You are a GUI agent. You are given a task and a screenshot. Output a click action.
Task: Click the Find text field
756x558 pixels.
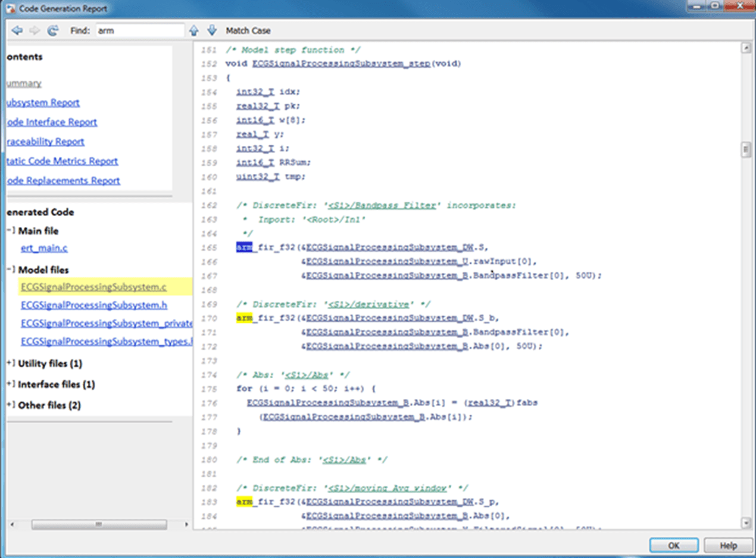tap(140, 30)
